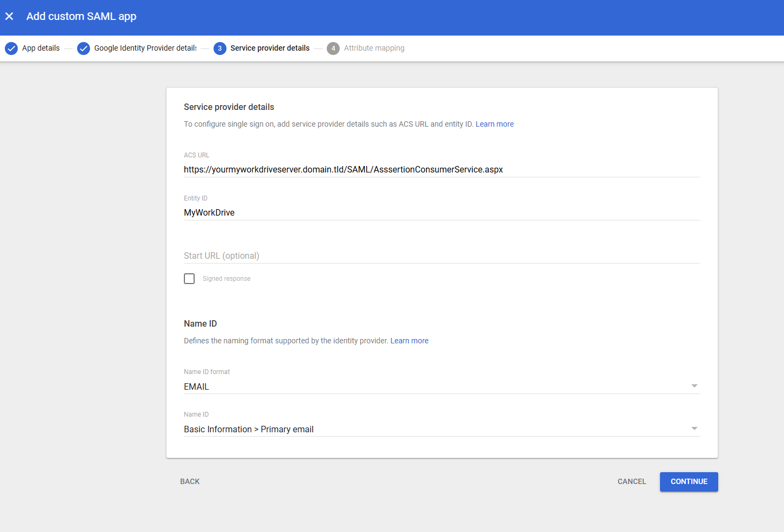Click the blue CONTINUE button
Image resolution: width=784 pixels, height=532 pixels.
click(689, 481)
